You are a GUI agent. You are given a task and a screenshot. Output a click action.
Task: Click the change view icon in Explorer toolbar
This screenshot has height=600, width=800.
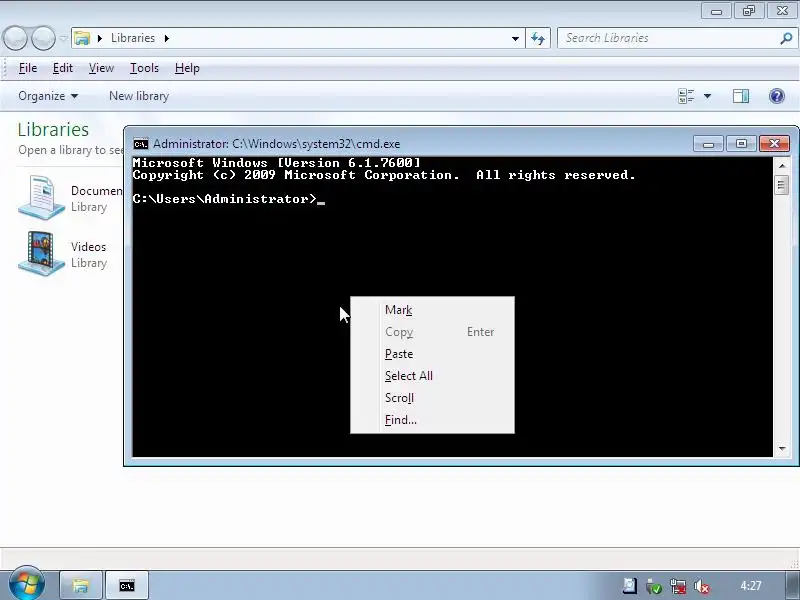686,96
